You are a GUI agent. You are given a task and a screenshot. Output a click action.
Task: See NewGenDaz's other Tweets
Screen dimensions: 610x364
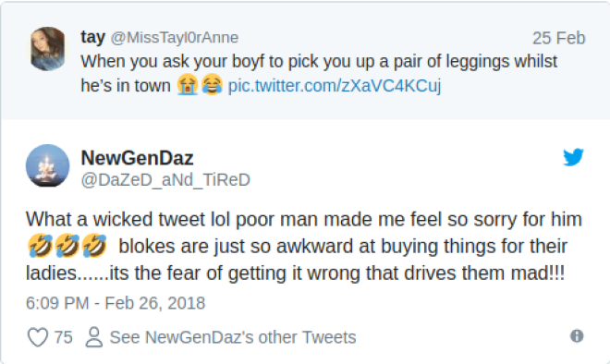click(x=233, y=337)
